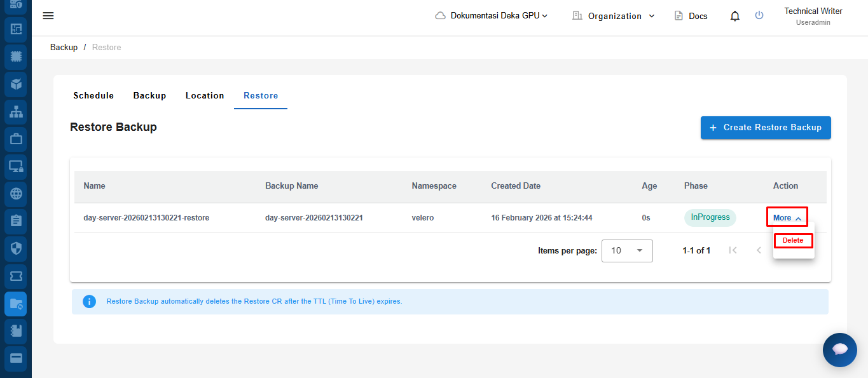Click the network hierarchy icon in sidebar
This screenshot has height=378, width=868.
coord(16,111)
